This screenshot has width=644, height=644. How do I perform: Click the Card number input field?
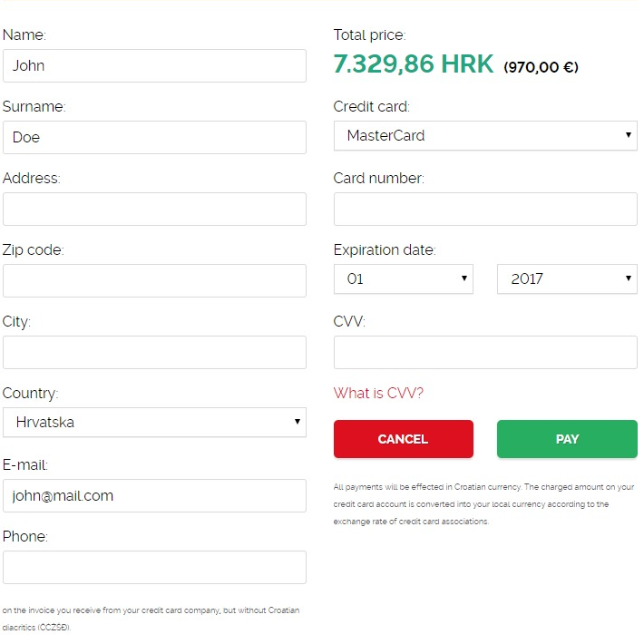point(485,210)
